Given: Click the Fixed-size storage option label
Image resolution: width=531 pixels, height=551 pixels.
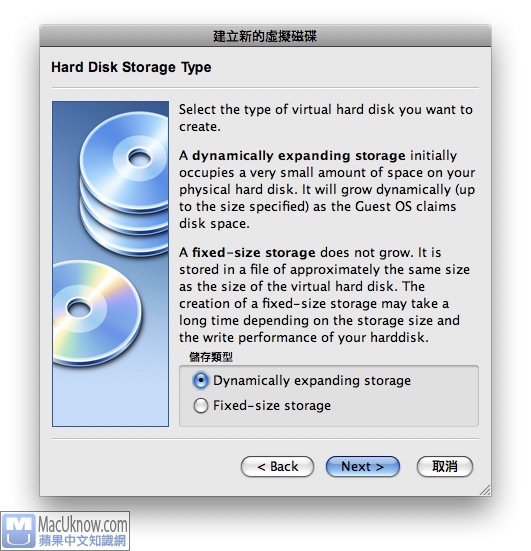Looking at the screenshot, I should tap(272, 406).
